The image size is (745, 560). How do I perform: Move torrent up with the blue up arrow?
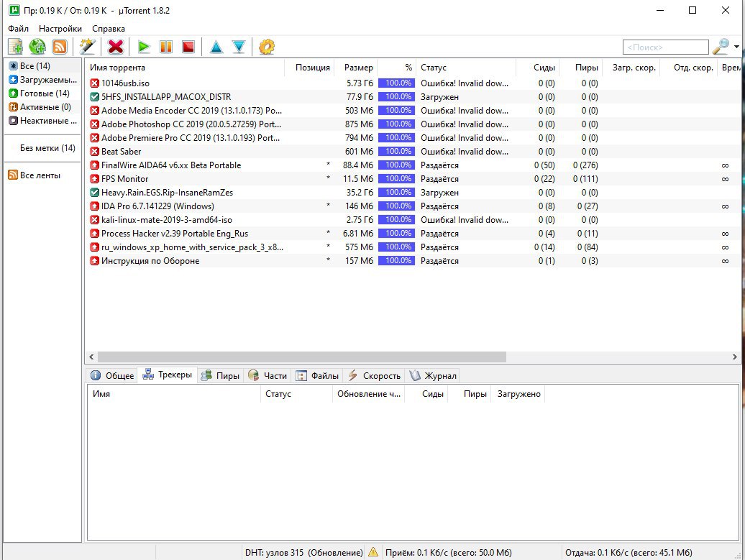pyautogui.click(x=216, y=47)
